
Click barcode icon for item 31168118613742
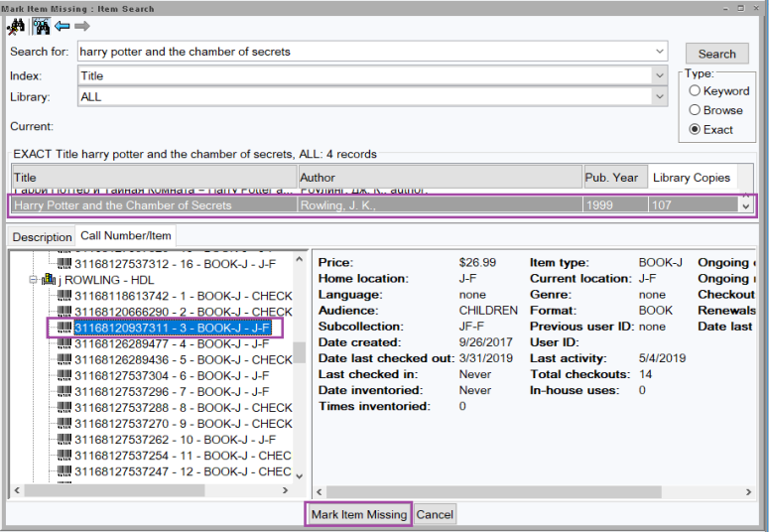point(64,296)
